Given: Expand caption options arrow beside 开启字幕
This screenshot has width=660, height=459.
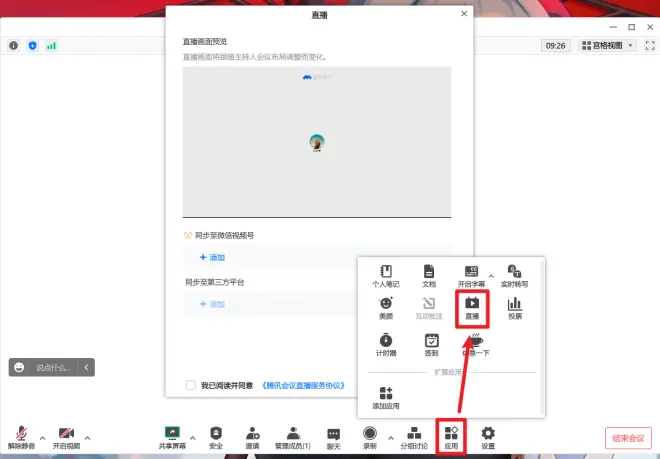Looking at the screenshot, I should [x=491, y=276].
